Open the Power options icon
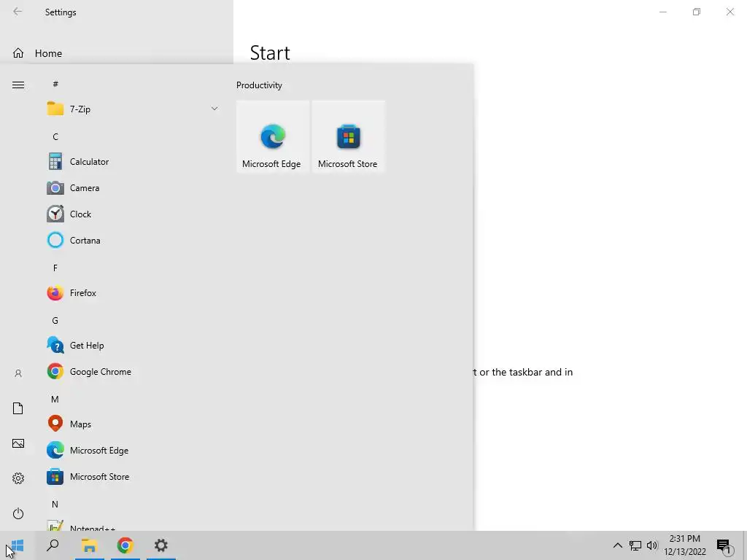747x560 pixels. [18, 513]
